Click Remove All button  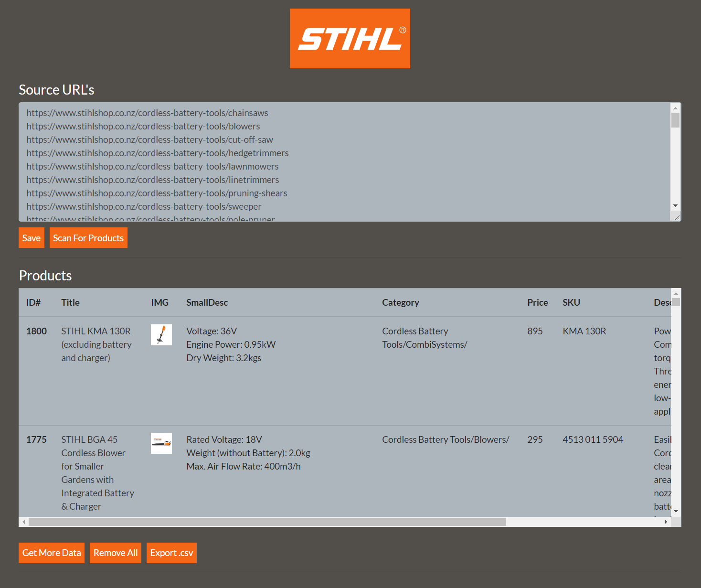point(116,553)
